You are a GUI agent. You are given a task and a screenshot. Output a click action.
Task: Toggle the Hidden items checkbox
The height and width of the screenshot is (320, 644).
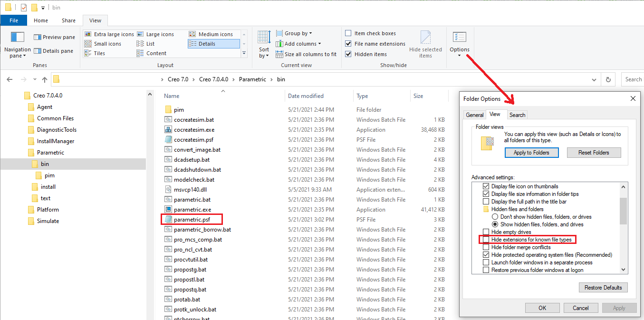tap(348, 54)
